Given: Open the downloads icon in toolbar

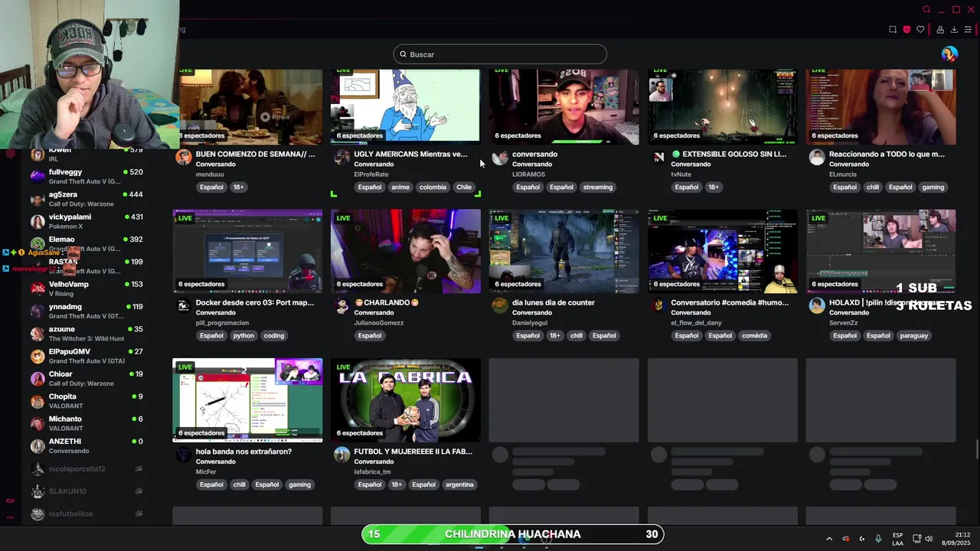Looking at the screenshot, I should pyautogui.click(x=954, y=30).
